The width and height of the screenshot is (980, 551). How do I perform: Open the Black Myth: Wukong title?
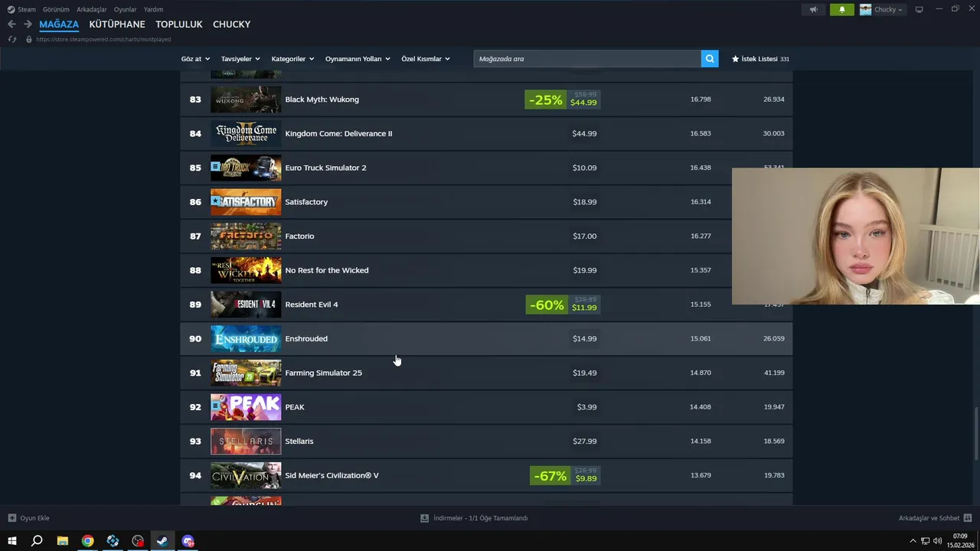tap(322, 99)
